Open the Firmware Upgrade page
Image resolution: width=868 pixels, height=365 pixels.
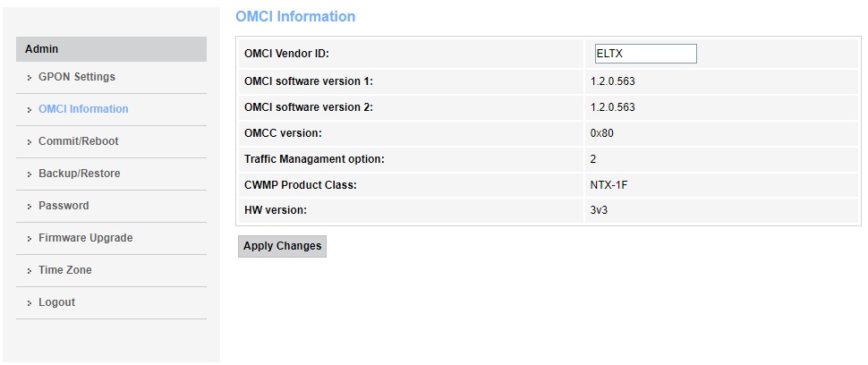pyautogui.click(x=85, y=238)
